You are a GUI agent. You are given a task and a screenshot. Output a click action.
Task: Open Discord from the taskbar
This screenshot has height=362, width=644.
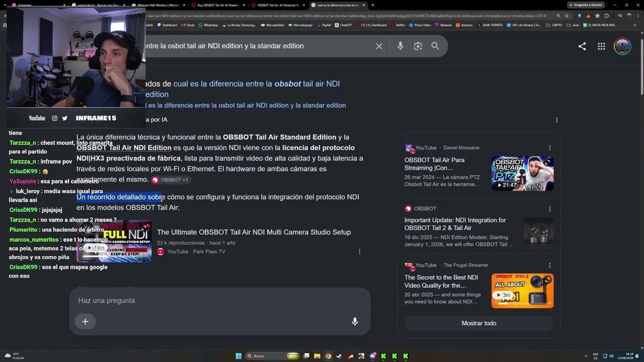click(372, 356)
